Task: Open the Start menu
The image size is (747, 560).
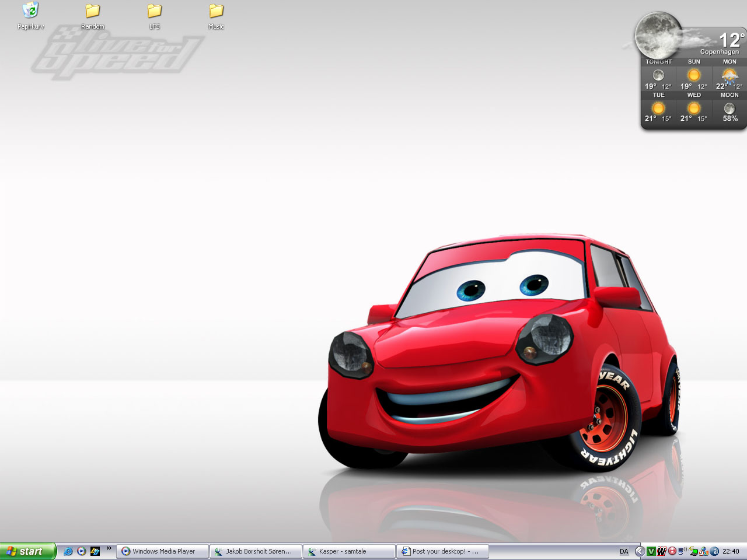Action: pos(28,551)
